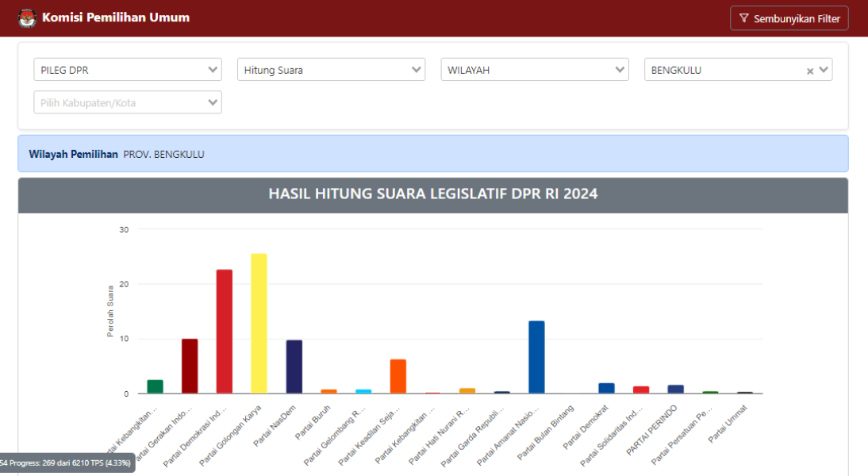The image size is (868, 476).
Task: Click the dark red Partai Gerakan Indonesia bar
Action: tap(190, 366)
